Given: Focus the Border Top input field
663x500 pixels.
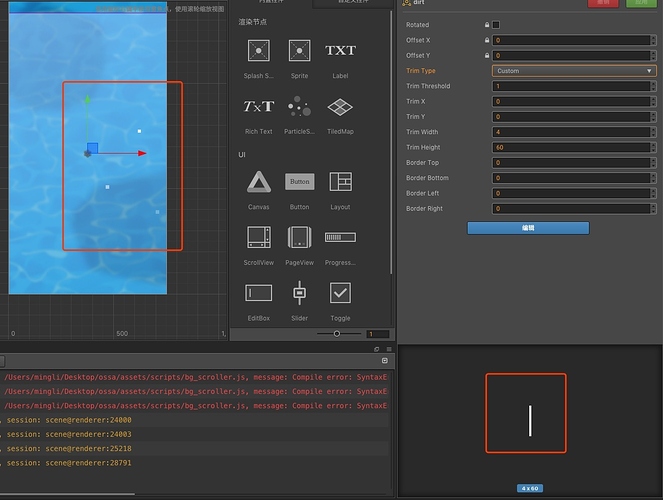Looking at the screenshot, I should [x=571, y=163].
